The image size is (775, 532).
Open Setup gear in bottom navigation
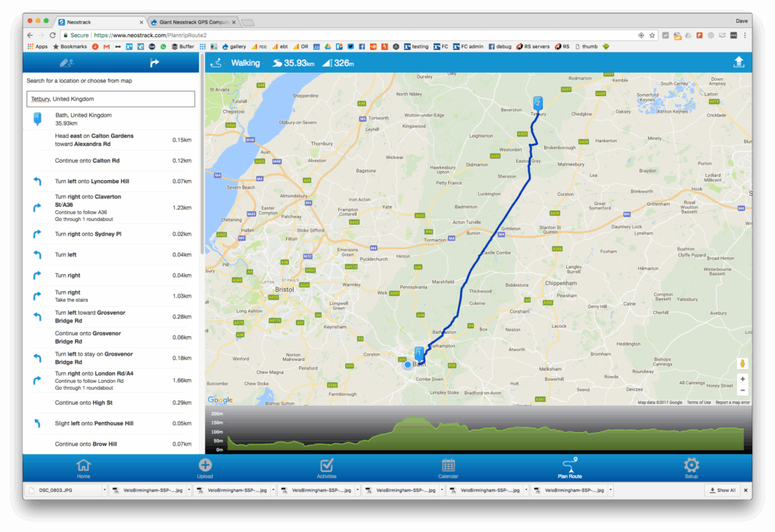(x=692, y=468)
